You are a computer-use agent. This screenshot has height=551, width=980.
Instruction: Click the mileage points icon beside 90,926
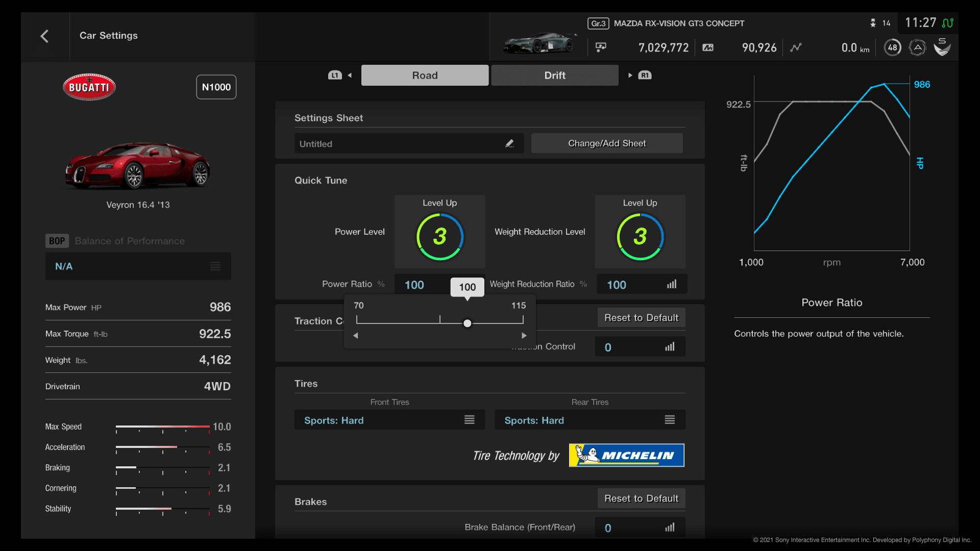point(707,47)
